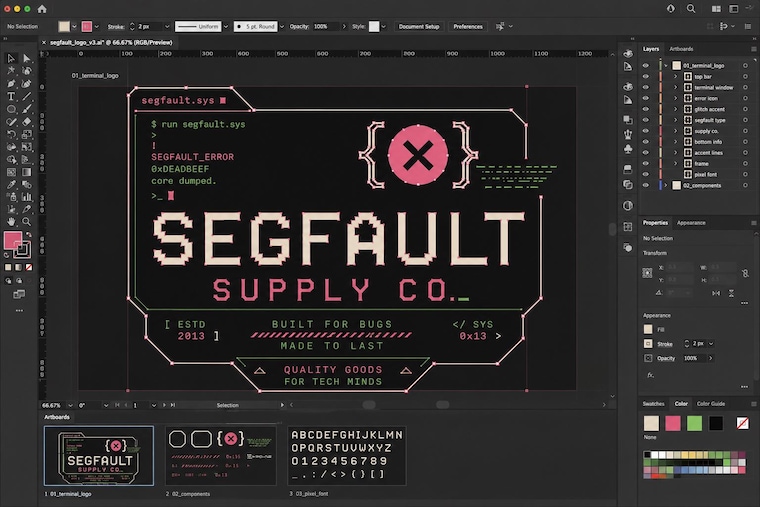Expand the frame sublayer
Screen dimensions: 760x507
[x=675, y=163]
